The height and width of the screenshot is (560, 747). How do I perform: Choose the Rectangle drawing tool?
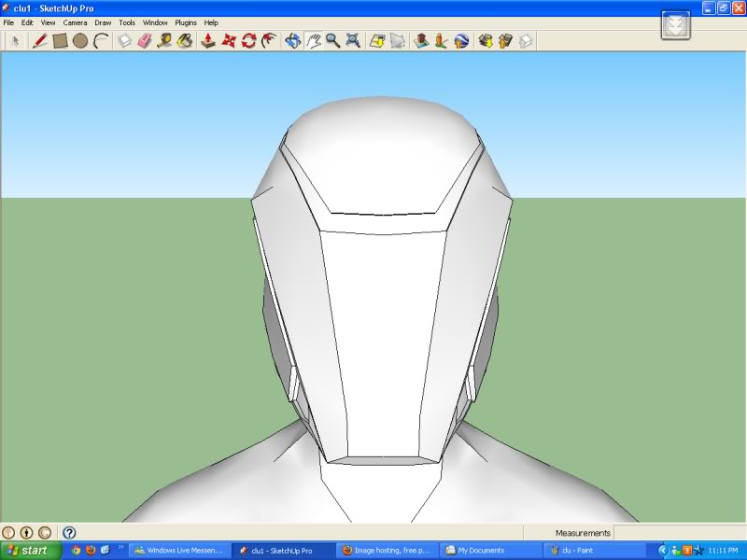(x=60, y=41)
